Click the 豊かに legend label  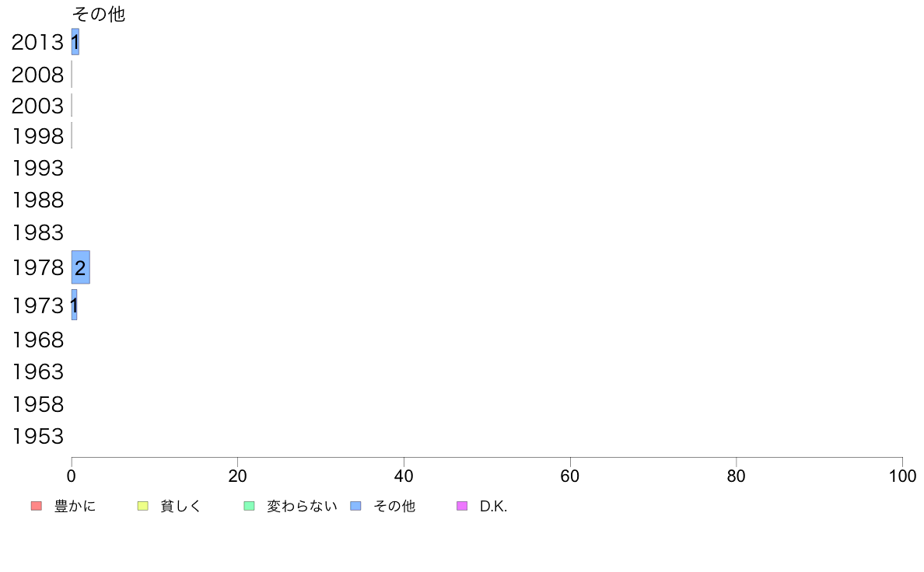click(75, 506)
